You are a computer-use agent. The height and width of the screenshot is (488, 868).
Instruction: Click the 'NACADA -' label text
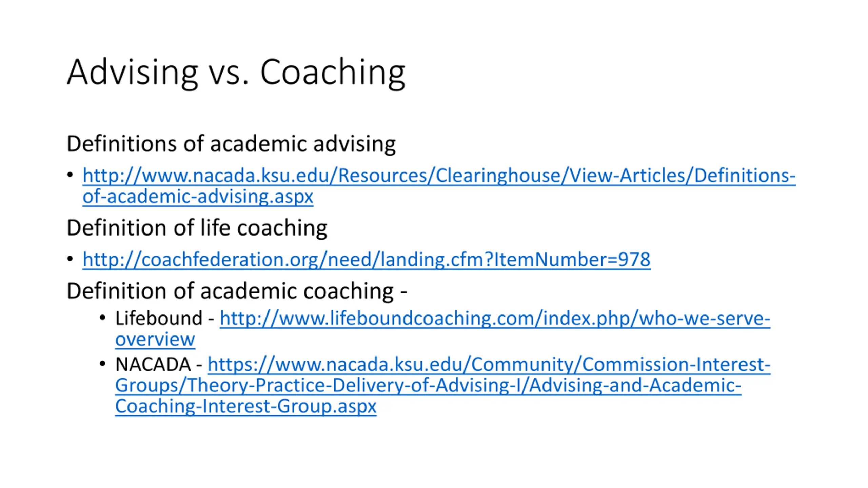[159, 365]
